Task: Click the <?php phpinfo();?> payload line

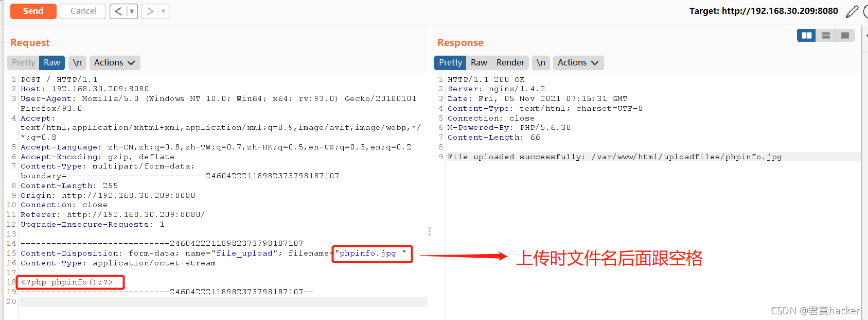Action: [67, 282]
